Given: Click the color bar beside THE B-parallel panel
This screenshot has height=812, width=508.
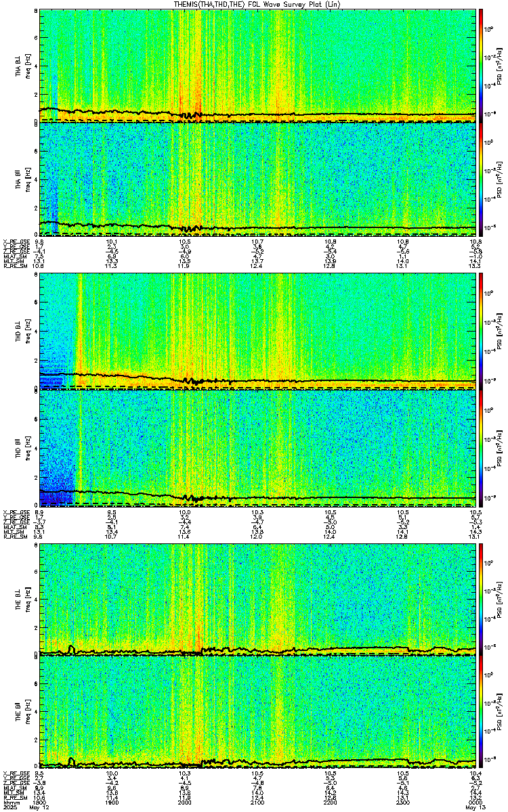Looking at the screenshot, I should [x=480, y=712].
